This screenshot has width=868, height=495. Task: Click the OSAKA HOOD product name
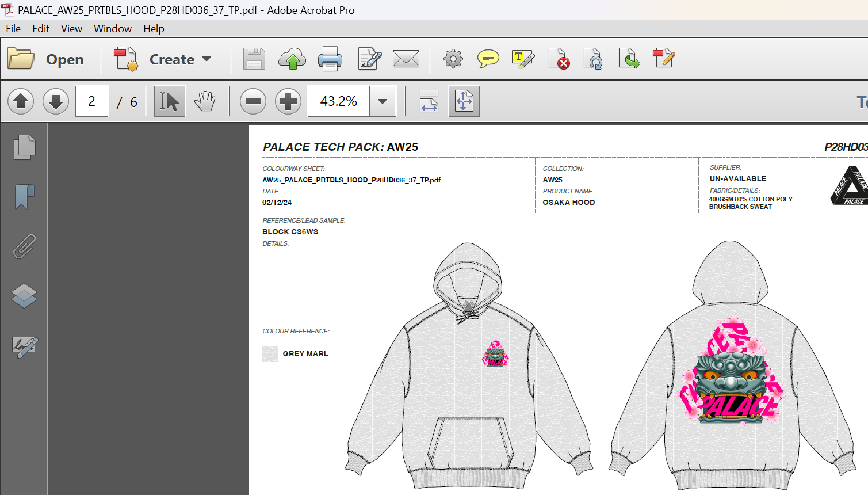coord(569,203)
